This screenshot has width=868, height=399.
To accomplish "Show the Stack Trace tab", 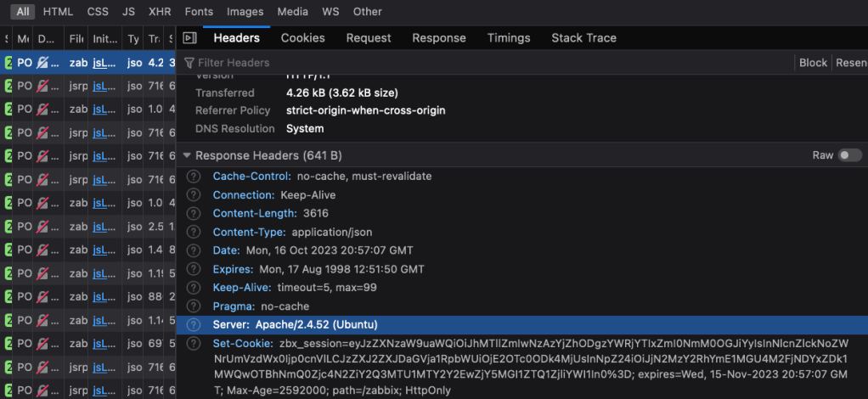I will pyautogui.click(x=583, y=38).
